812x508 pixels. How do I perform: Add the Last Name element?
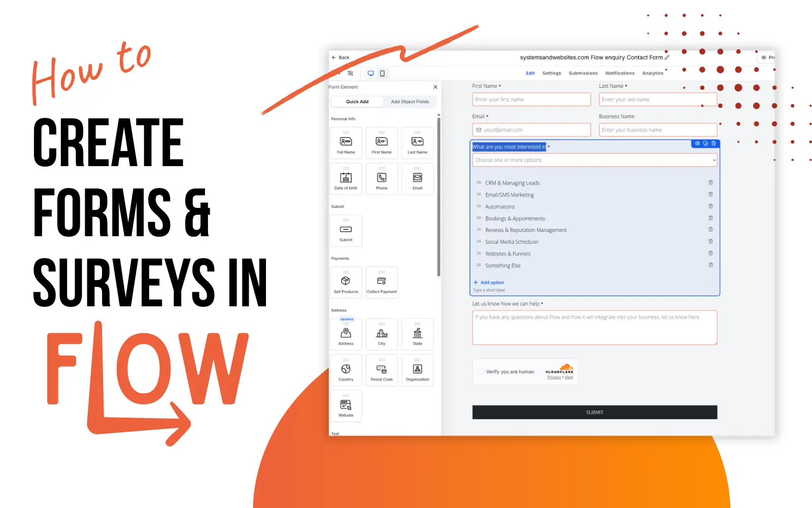pyautogui.click(x=417, y=143)
